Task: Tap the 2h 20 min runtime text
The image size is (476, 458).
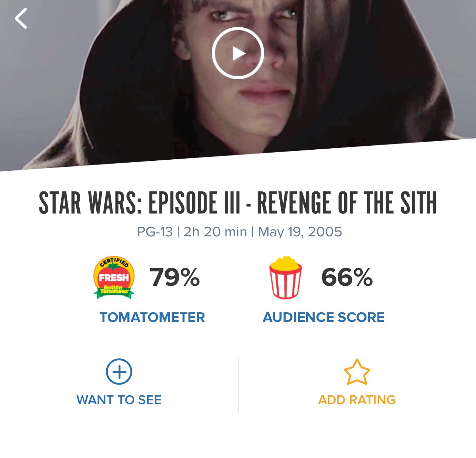Action: tap(215, 232)
